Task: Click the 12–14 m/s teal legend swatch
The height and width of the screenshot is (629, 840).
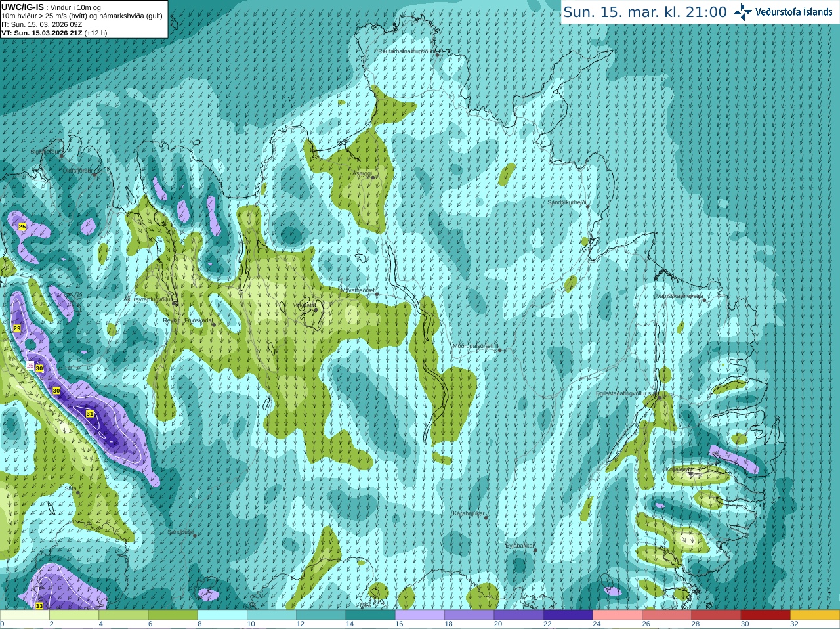Action: (321, 615)
